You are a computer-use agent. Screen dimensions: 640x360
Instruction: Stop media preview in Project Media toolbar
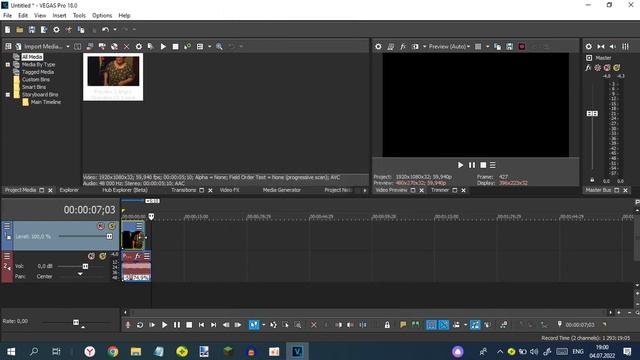click(176, 47)
